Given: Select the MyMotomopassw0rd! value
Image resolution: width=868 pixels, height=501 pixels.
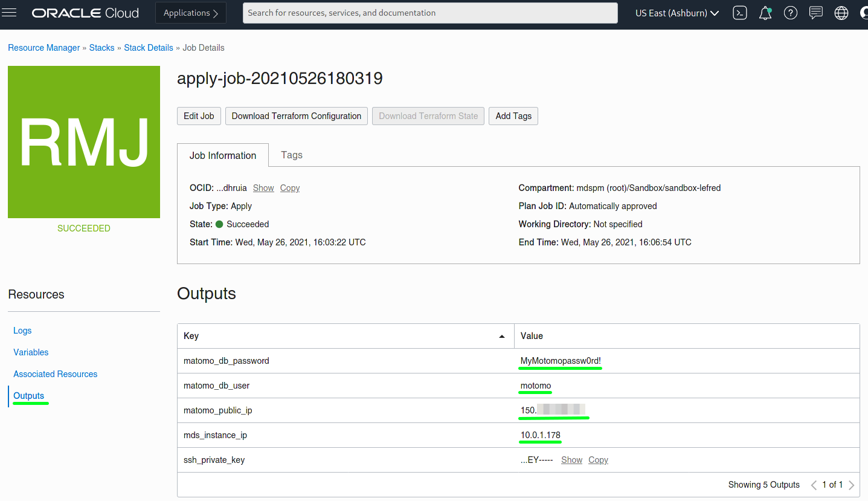Looking at the screenshot, I should click(x=561, y=361).
